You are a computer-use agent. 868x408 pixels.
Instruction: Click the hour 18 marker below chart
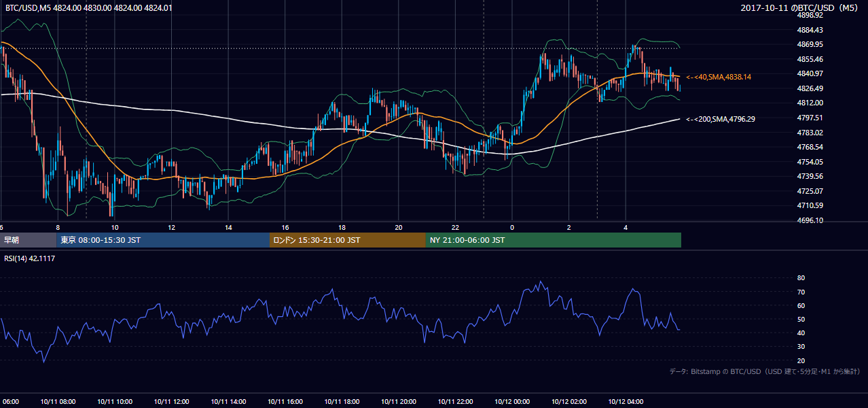click(x=342, y=227)
